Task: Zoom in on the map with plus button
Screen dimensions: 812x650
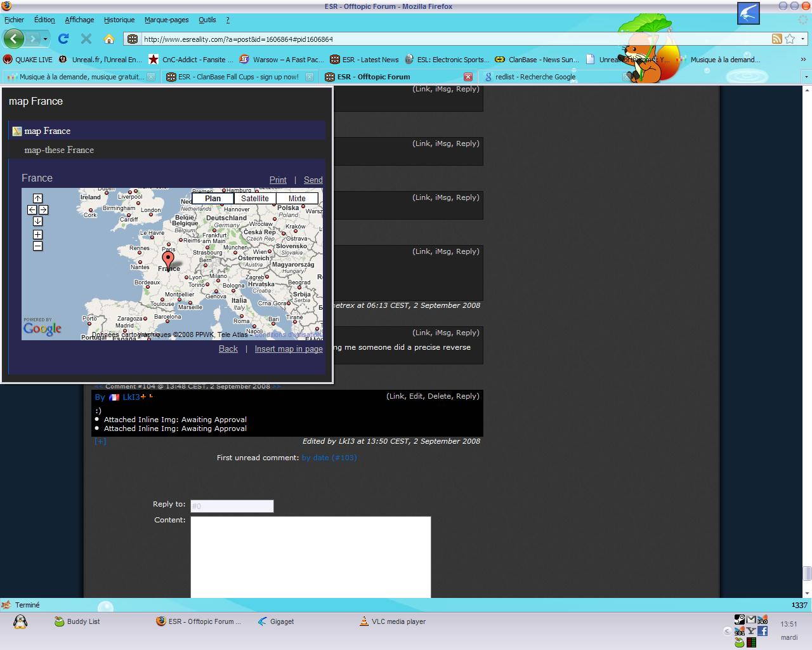Action: [x=37, y=234]
